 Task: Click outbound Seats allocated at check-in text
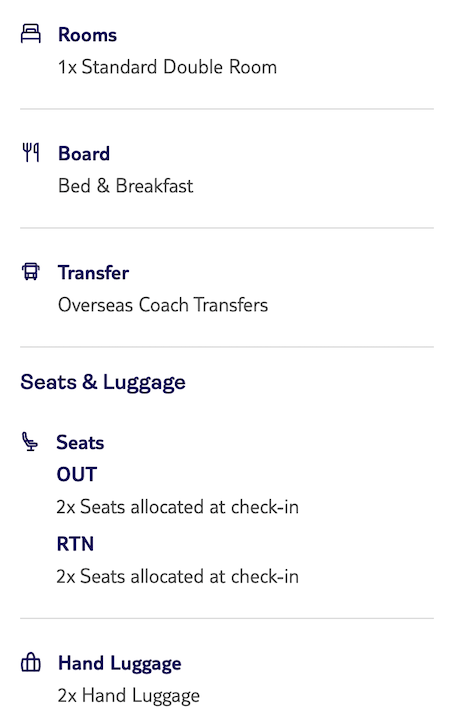[x=177, y=507]
